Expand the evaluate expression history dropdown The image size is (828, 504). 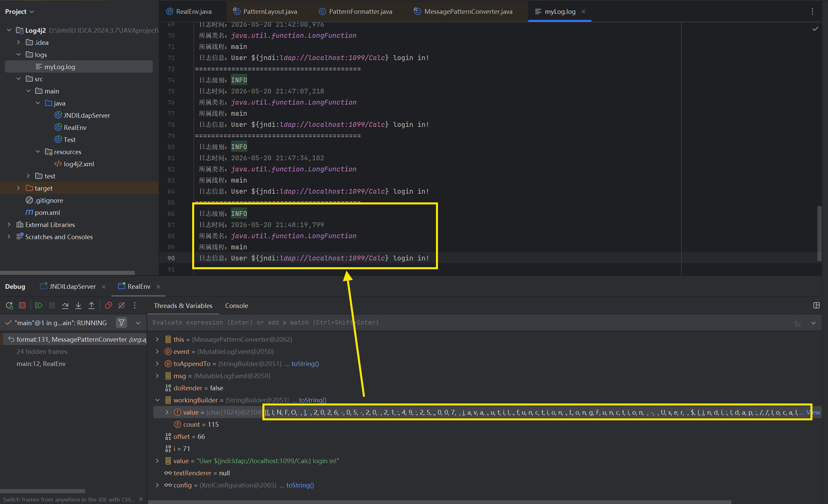tap(813, 323)
